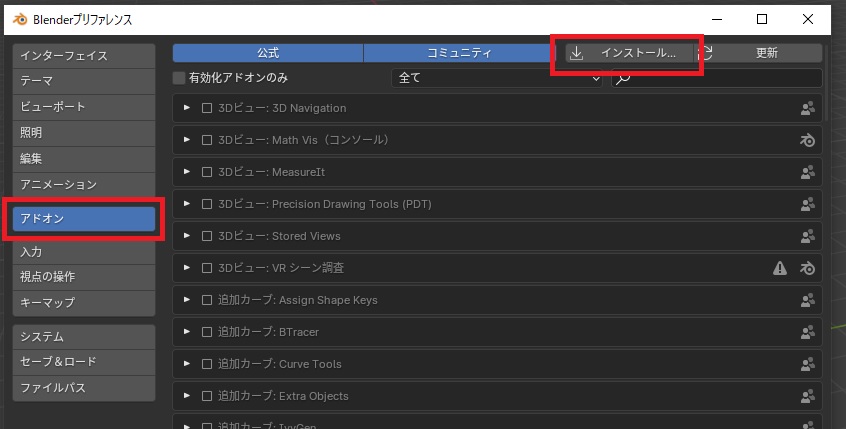Image resolution: width=846 pixels, height=429 pixels.
Task: Enable the Assign Shape Keys add-on checkbox
Action: click(207, 300)
